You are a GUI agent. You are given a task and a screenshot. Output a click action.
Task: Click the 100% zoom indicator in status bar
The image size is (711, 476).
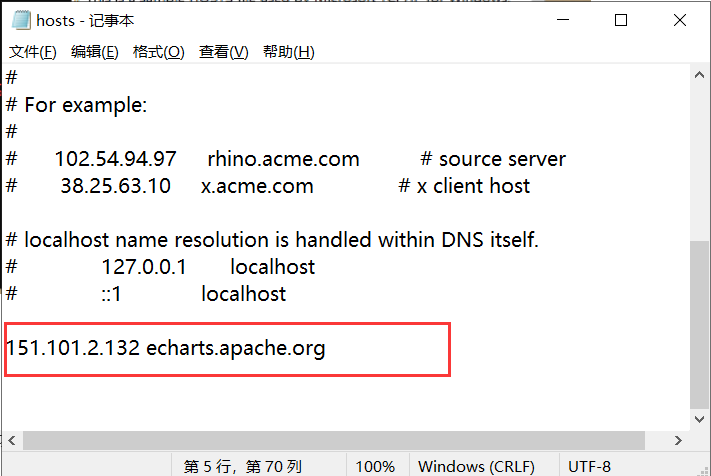pyautogui.click(x=375, y=466)
